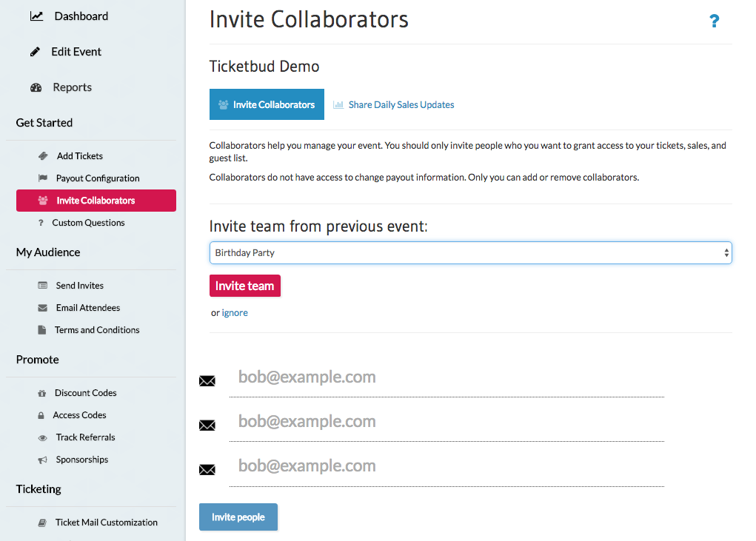The image size is (756, 541).
Task: Click the ignore link
Action: 235,312
